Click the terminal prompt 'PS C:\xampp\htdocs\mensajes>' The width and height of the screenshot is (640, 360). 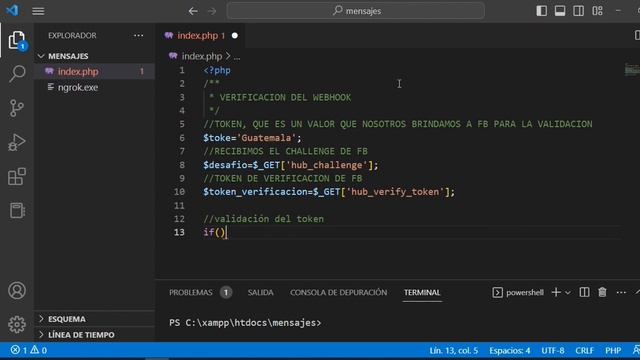point(245,323)
